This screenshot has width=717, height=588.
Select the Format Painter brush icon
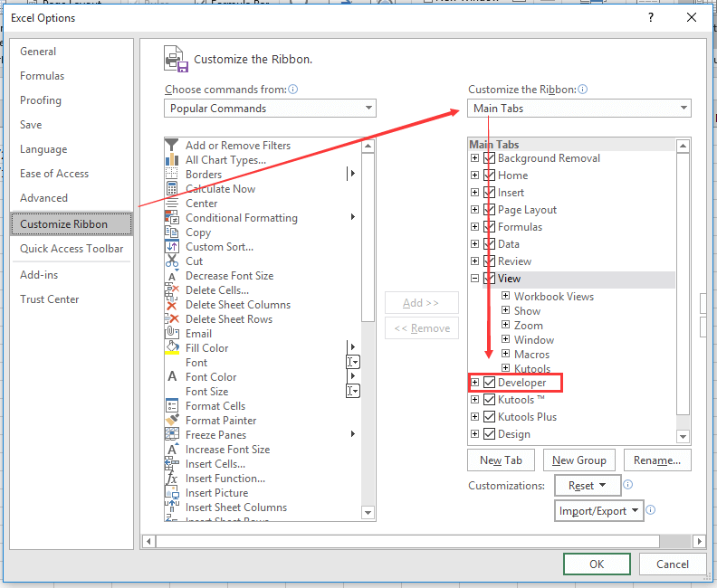(x=172, y=421)
